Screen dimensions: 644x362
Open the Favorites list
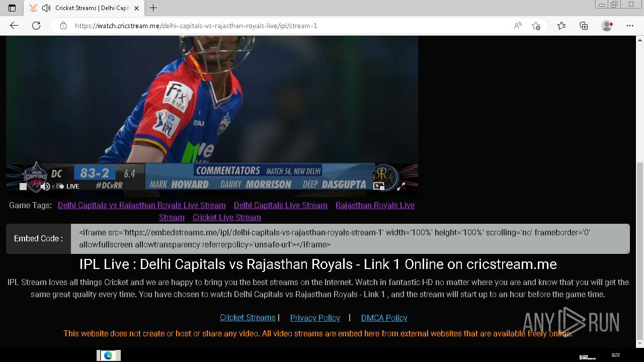(561, 26)
